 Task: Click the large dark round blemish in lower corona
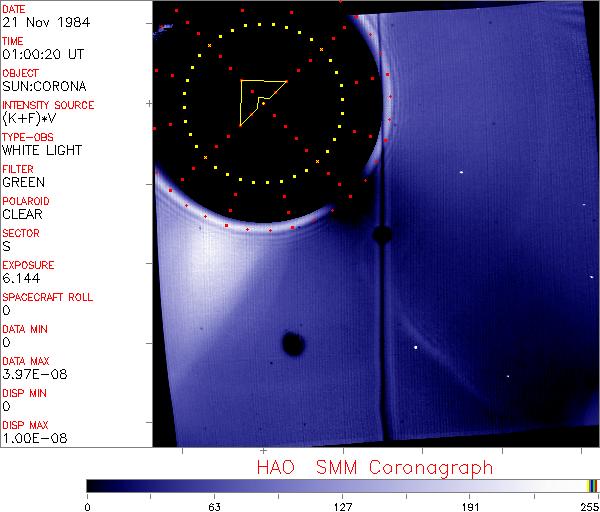click(x=293, y=345)
